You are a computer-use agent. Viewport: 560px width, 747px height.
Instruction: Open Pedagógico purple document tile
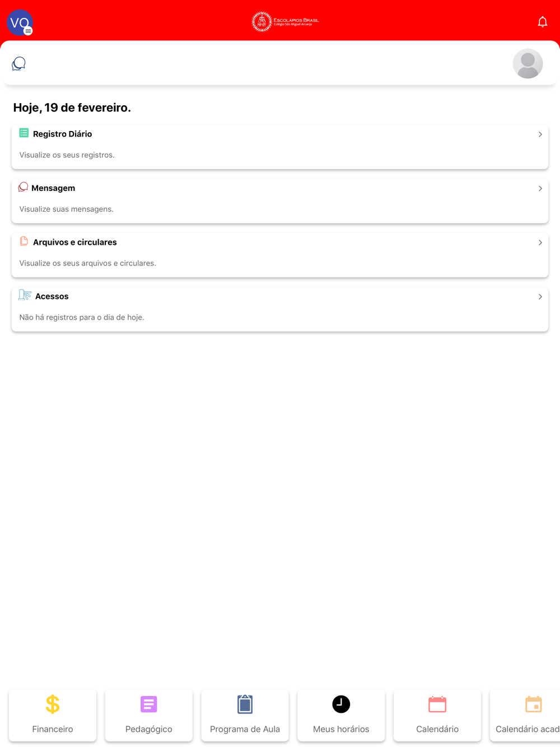(x=149, y=715)
